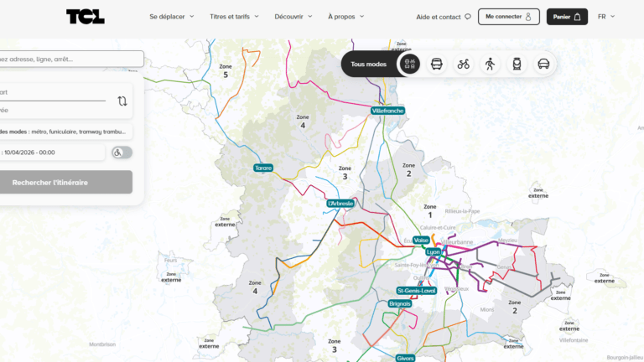This screenshot has height=362, width=644.
Task: Select the all modes transport icon
Action: [x=409, y=64]
